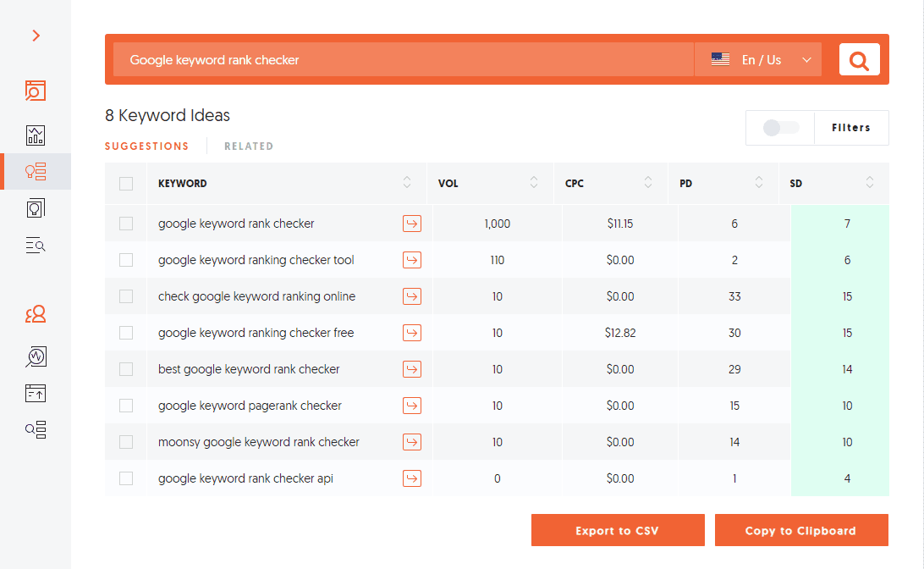Open details arrow for google keyword pagerank checker

pyautogui.click(x=412, y=406)
